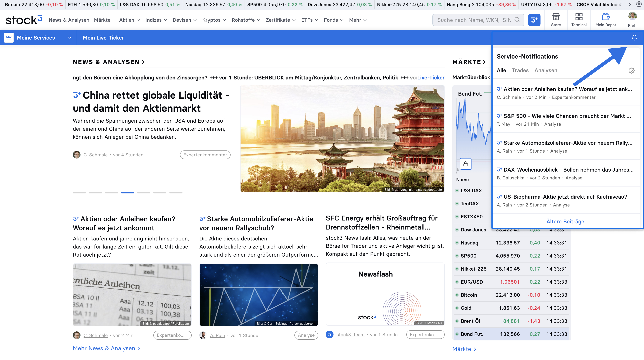Select the first carousel indicator
This screenshot has width=644, height=360.
[x=79, y=192]
